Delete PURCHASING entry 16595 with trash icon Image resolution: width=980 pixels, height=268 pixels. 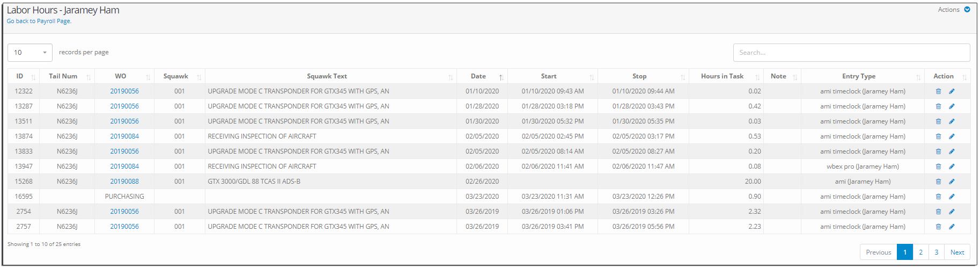[x=938, y=197]
